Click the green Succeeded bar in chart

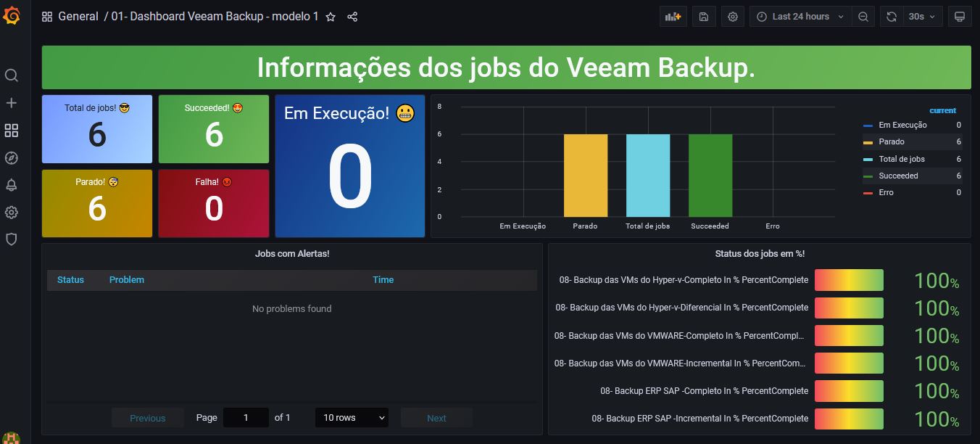pyautogui.click(x=710, y=176)
